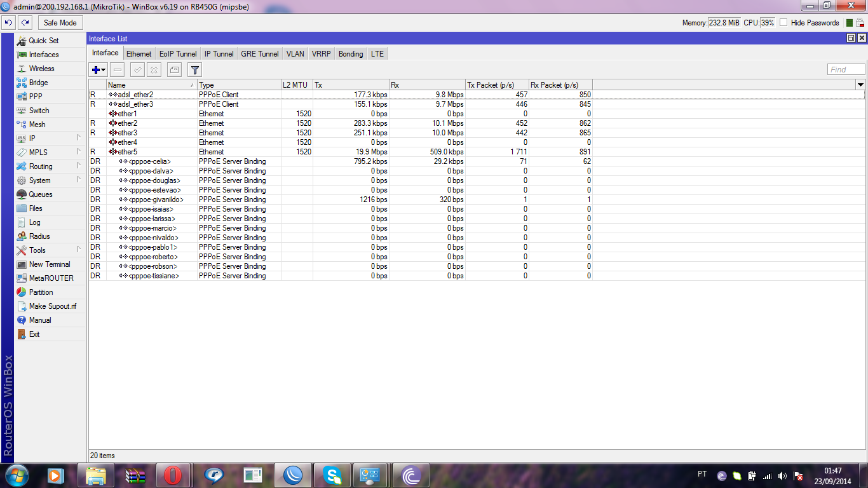Click the Find search field
The width and height of the screenshot is (868, 488).
pyautogui.click(x=846, y=70)
